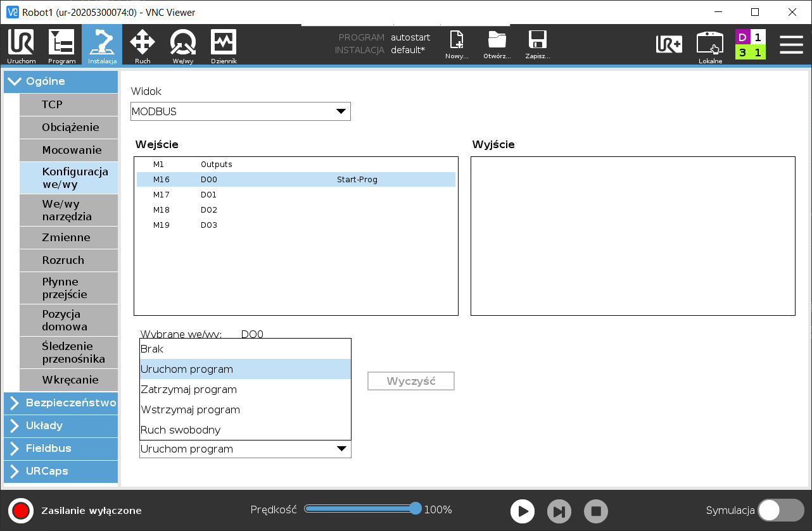This screenshot has height=531, width=812.
Task: Expand the Układy section
Action: point(61,425)
